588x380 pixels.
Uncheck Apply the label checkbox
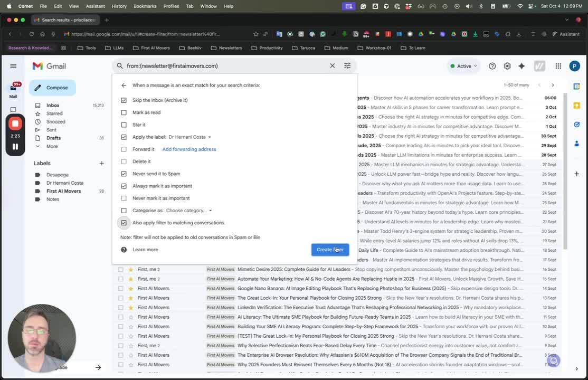point(124,137)
